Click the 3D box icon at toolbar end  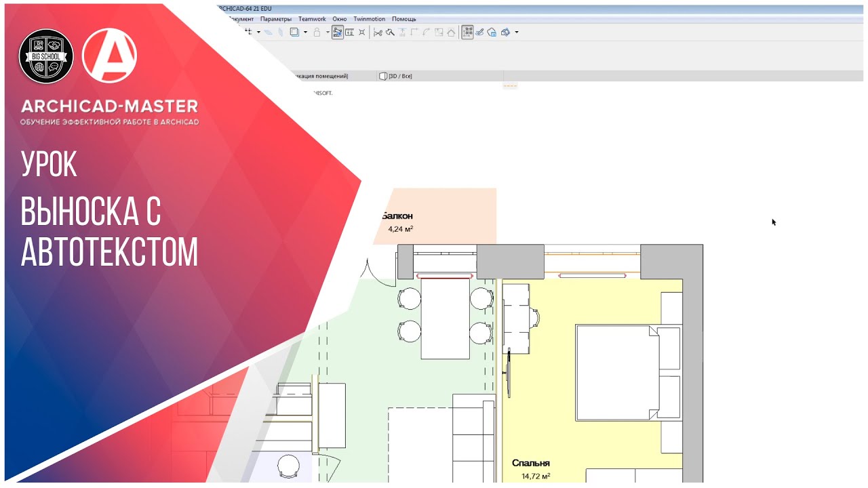(505, 32)
